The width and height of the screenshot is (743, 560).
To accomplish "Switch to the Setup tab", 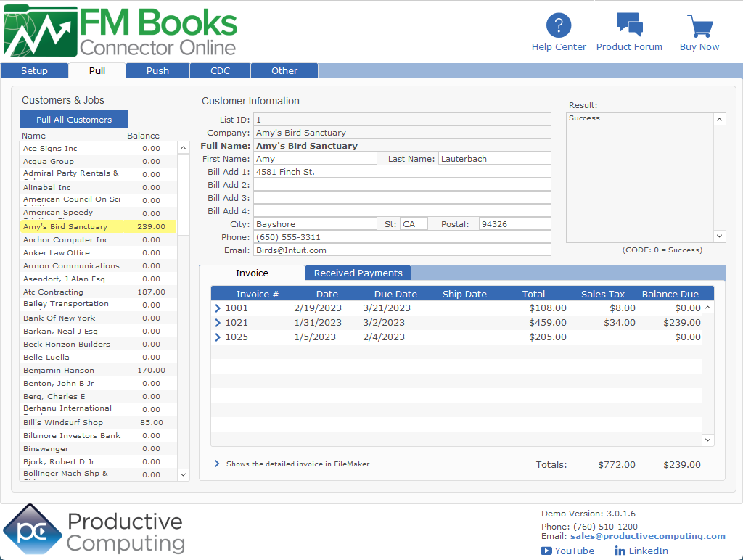I will (34, 70).
